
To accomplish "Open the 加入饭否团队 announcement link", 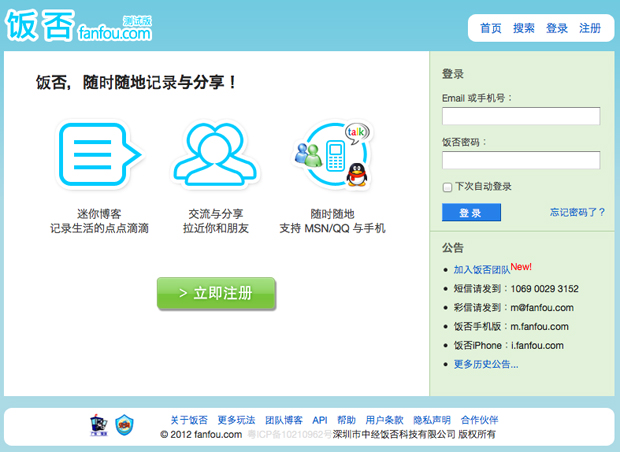I will coord(482,270).
